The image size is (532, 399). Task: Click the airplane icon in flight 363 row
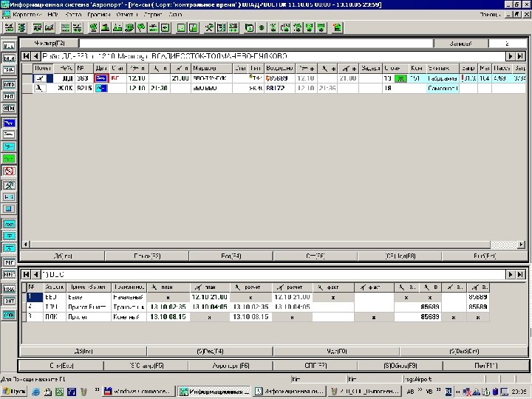tap(42, 78)
